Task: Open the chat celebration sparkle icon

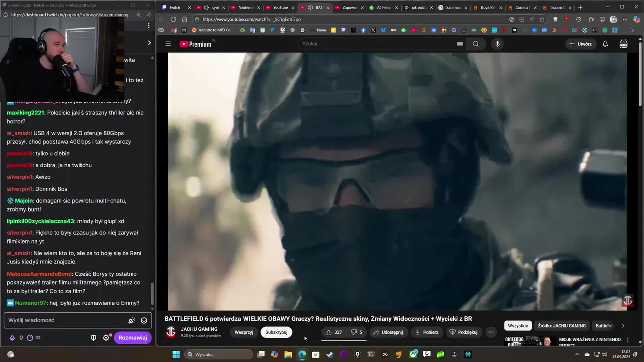Action: [131, 320]
